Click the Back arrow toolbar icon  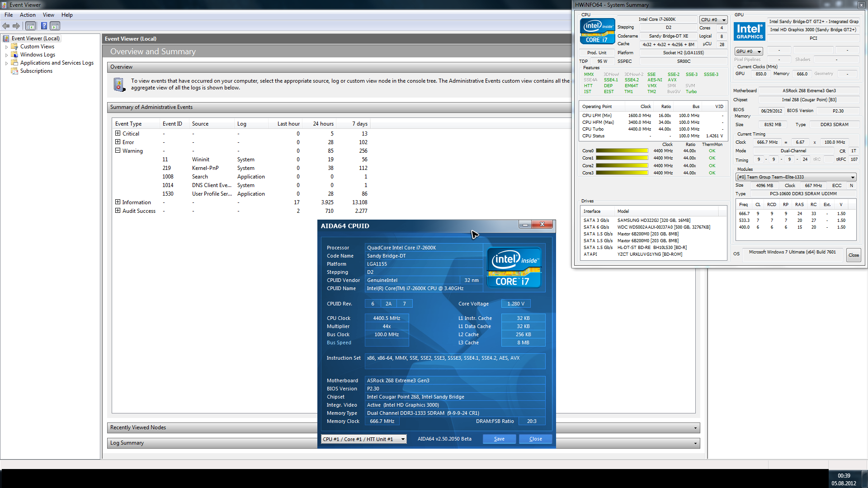coord(6,26)
